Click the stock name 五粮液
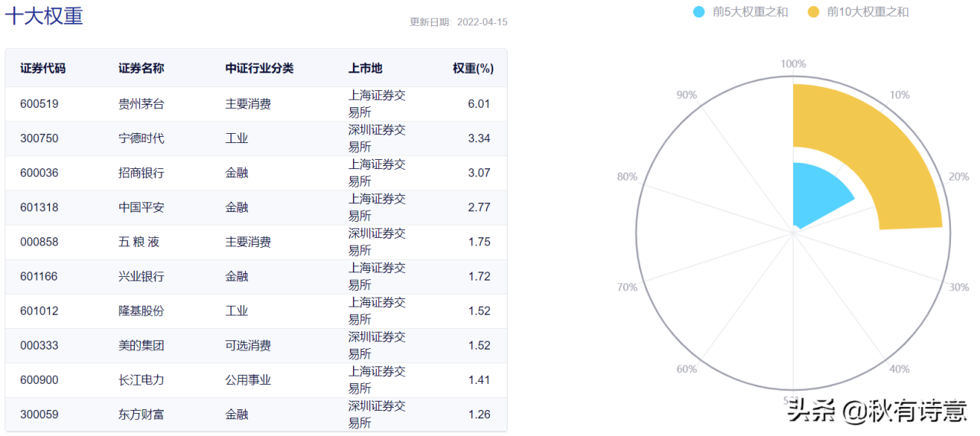Screen dimensions: 980x436 coord(139,242)
